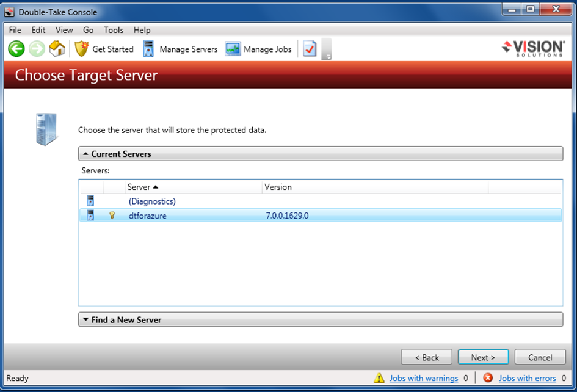The image size is (577, 392).
Task: Click the yellow warning icon in status bar
Action: point(379,378)
